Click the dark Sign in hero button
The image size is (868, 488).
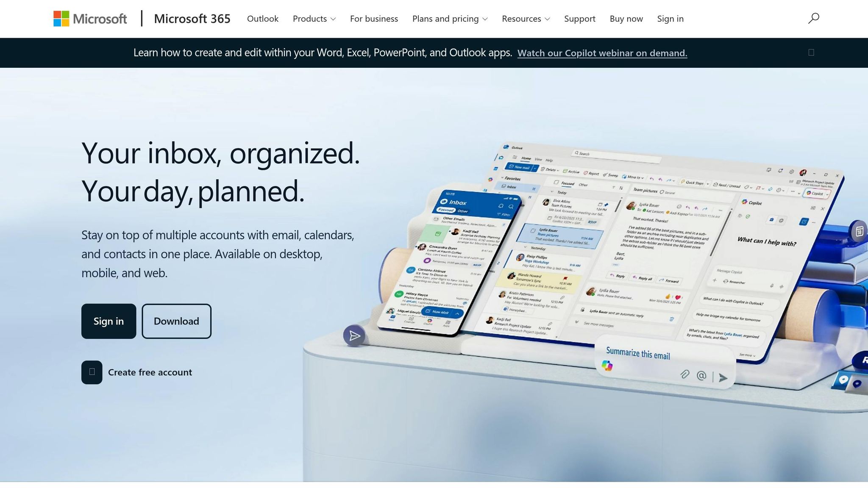[109, 321]
